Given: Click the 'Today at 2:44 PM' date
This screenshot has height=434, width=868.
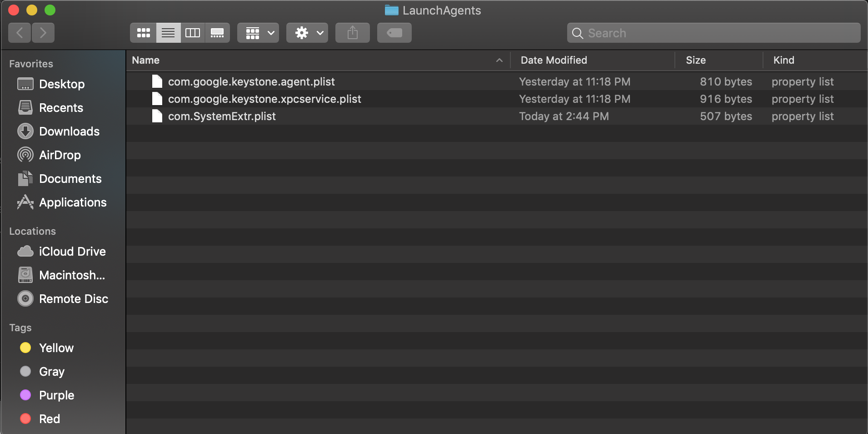Looking at the screenshot, I should point(564,116).
